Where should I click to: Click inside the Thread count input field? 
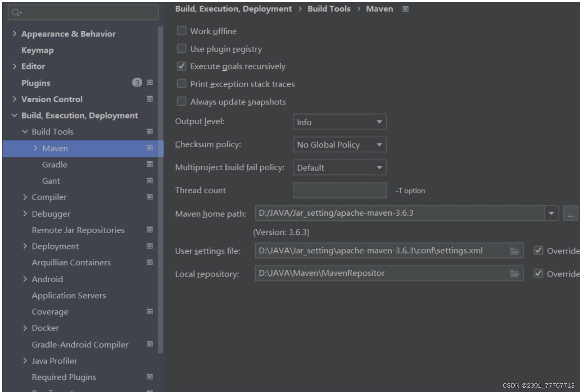coord(339,190)
